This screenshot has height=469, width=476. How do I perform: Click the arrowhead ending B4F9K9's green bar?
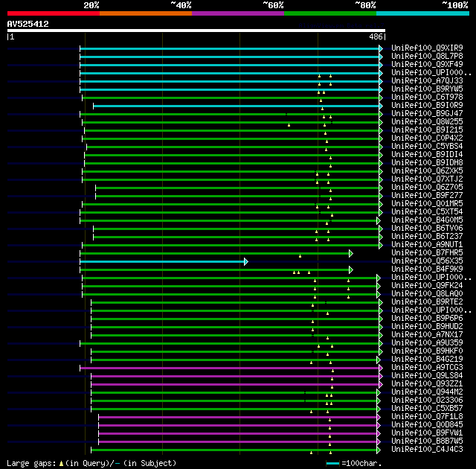tap(351, 269)
